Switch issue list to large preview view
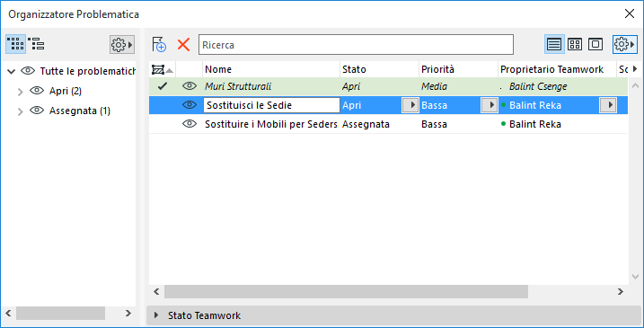The height and width of the screenshot is (328, 644). point(595,44)
